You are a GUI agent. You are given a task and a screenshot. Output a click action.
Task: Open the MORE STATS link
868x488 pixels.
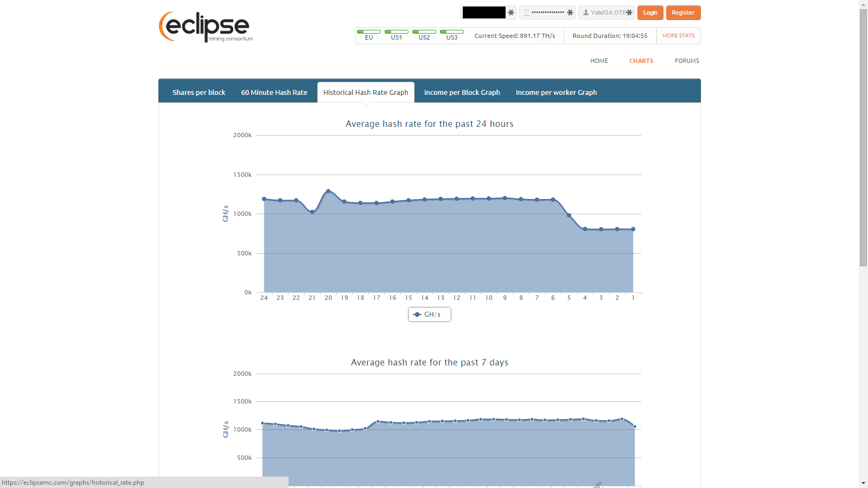pyautogui.click(x=678, y=36)
